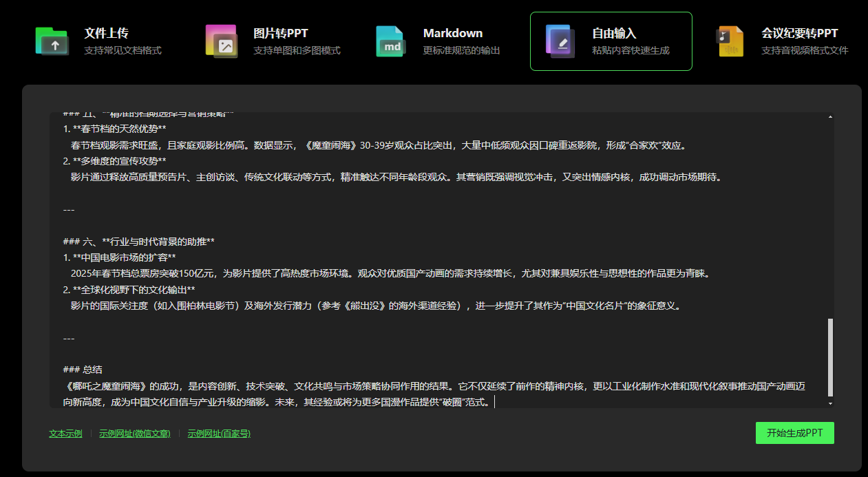
Task: Open the 文件上传 upload folder icon
Action: pos(52,41)
